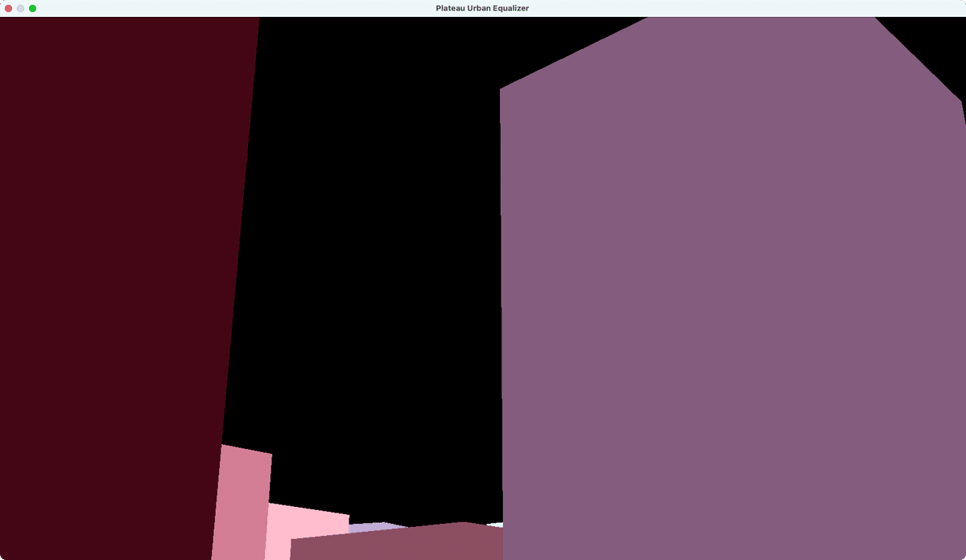The image size is (966, 560).
Task: Click the rose pink building block
Action: tap(243, 503)
